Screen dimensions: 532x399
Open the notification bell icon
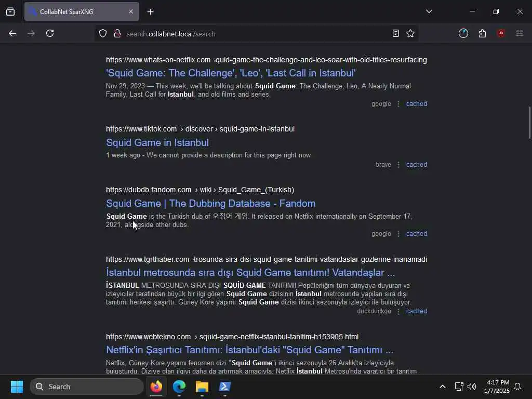point(518,387)
